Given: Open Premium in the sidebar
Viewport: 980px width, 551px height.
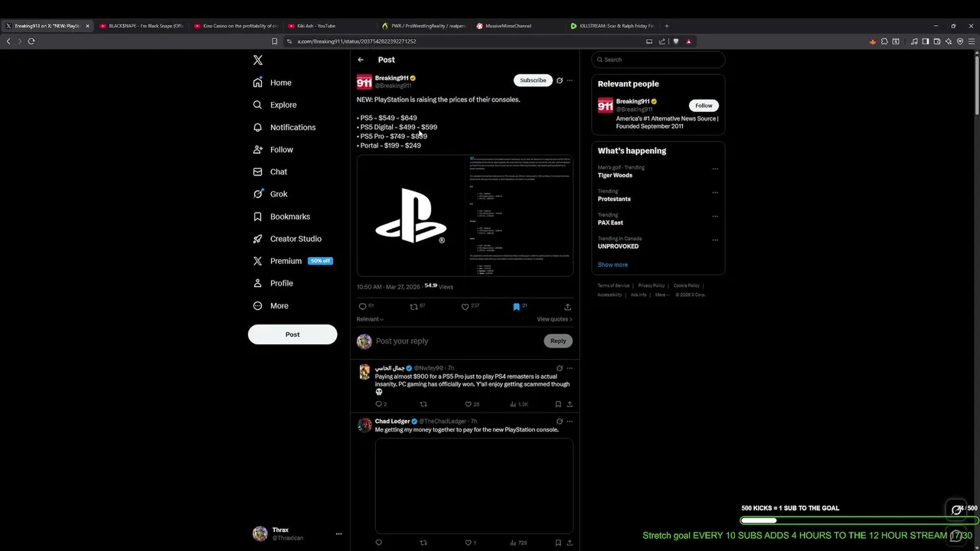Looking at the screenshot, I should pyautogui.click(x=292, y=261).
